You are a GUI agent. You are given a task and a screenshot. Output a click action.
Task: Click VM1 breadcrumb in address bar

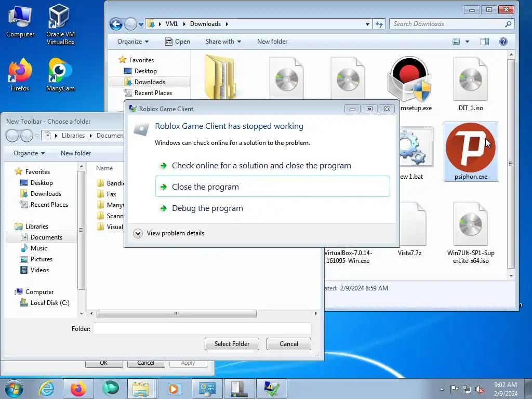tap(171, 24)
